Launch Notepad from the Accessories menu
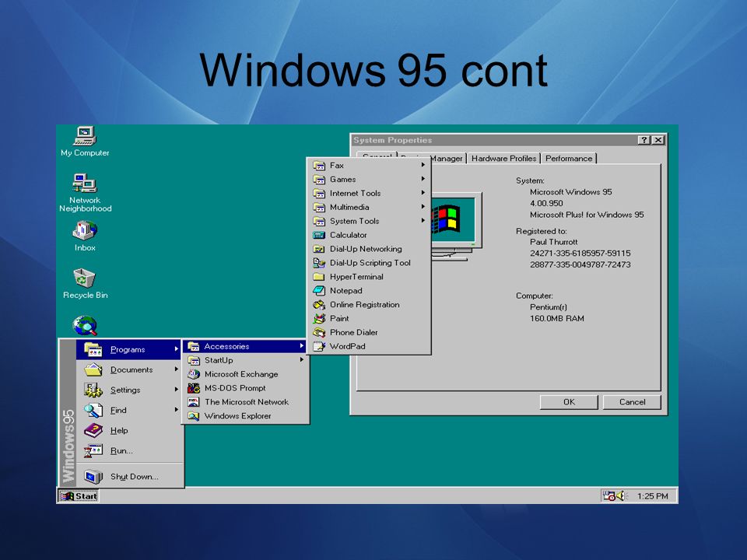The image size is (747, 560). [x=369, y=290]
